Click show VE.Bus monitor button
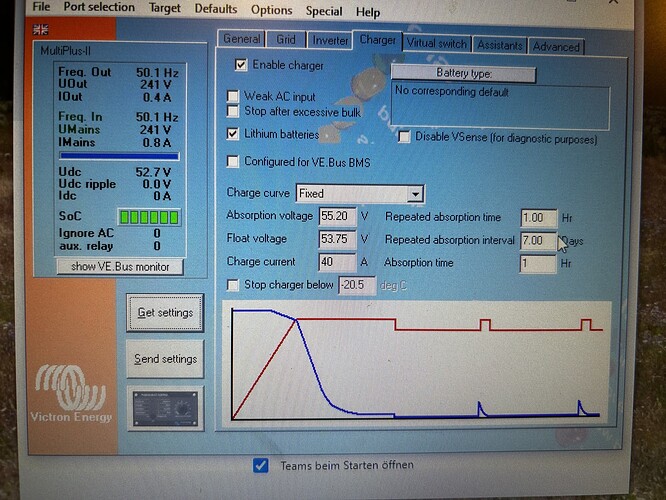Screen dimensions: 666x500 pyautogui.click(x=120, y=267)
